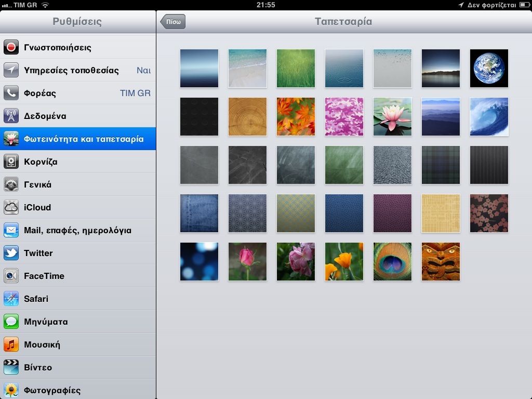The height and width of the screenshot is (399, 532).
Task: Select the pink camouflage wallpaper
Action: [344, 117]
